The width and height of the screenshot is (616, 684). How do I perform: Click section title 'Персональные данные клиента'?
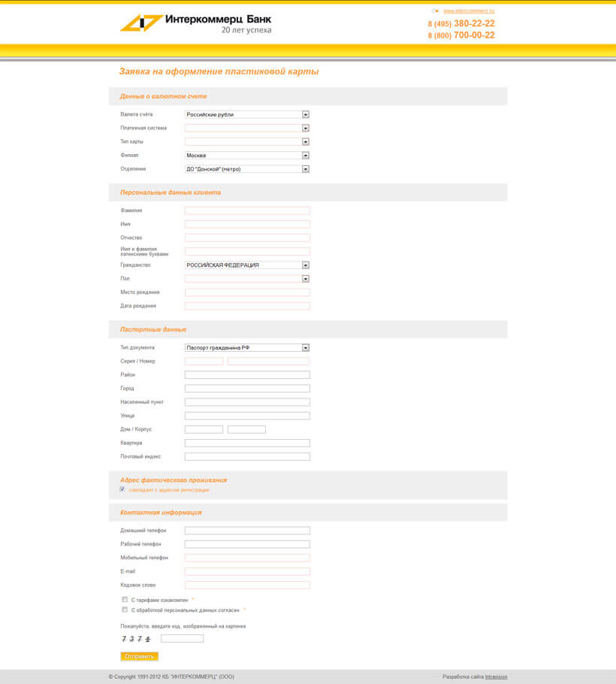[171, 192]
